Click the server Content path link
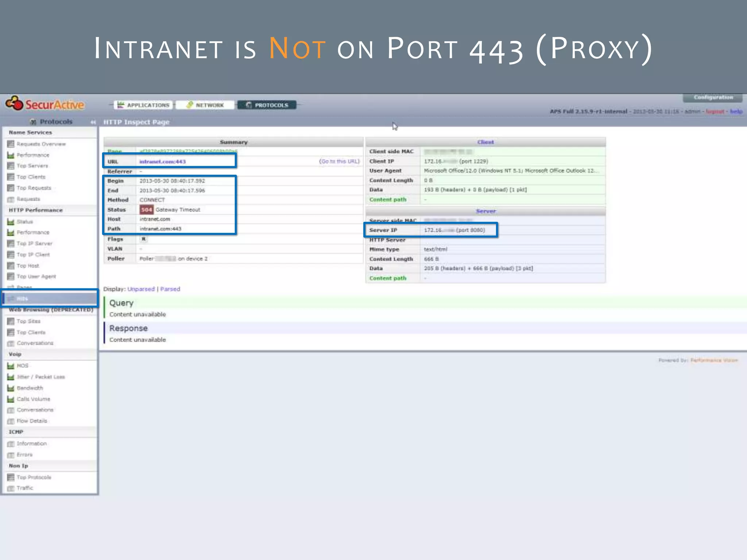The height and width of the screenshot is (560, 747). (x=388, y=278)
